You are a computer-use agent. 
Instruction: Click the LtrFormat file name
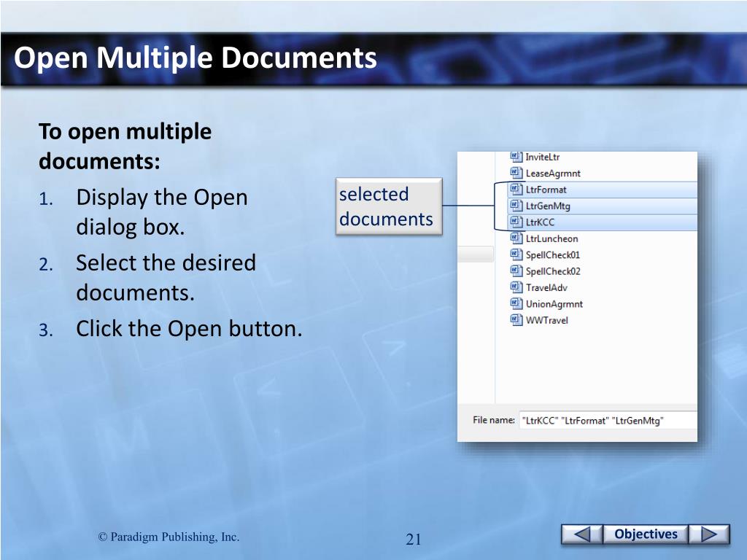click(546, 190)
